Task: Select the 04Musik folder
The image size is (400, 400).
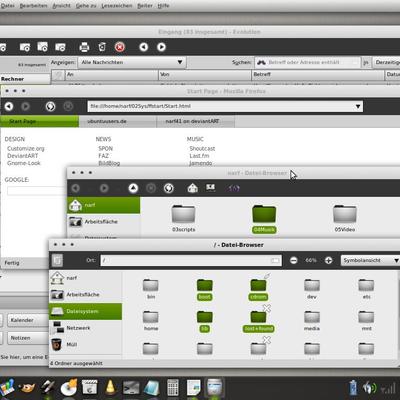Action: coord(264,219)
